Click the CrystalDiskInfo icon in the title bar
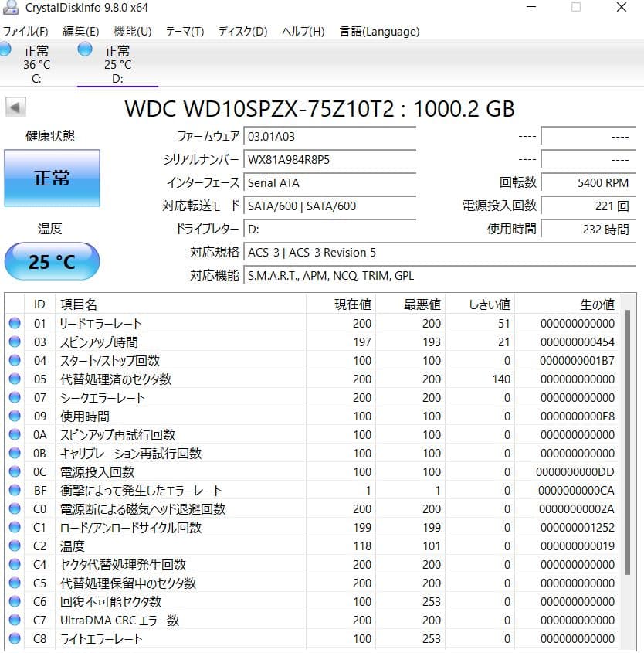Viewport: 644px width, 653px height. 9,9
